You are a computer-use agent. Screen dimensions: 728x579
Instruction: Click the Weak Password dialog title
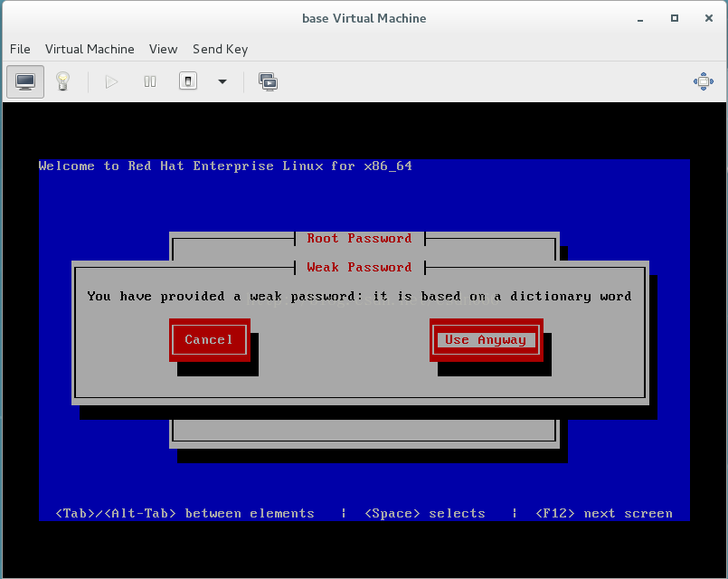point(359,268)
